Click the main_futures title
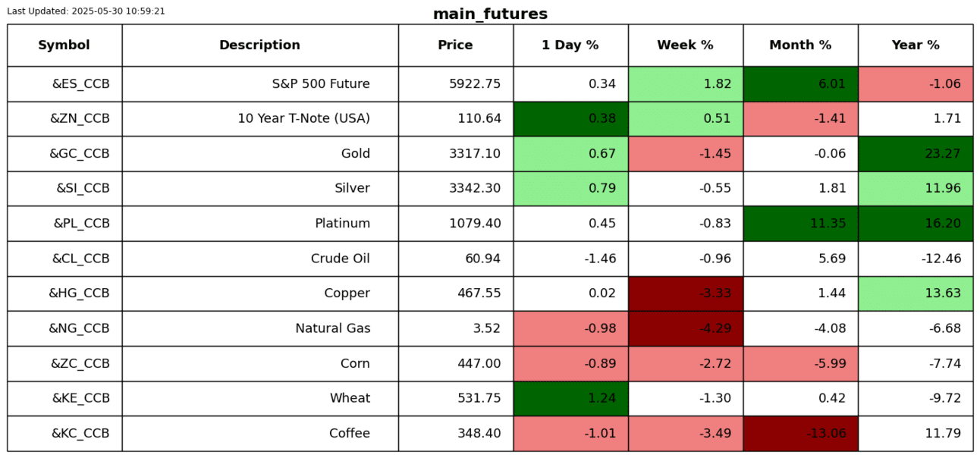Image resolution: width=980 pixels, height=458 pixels. click(x=490, y=14)
